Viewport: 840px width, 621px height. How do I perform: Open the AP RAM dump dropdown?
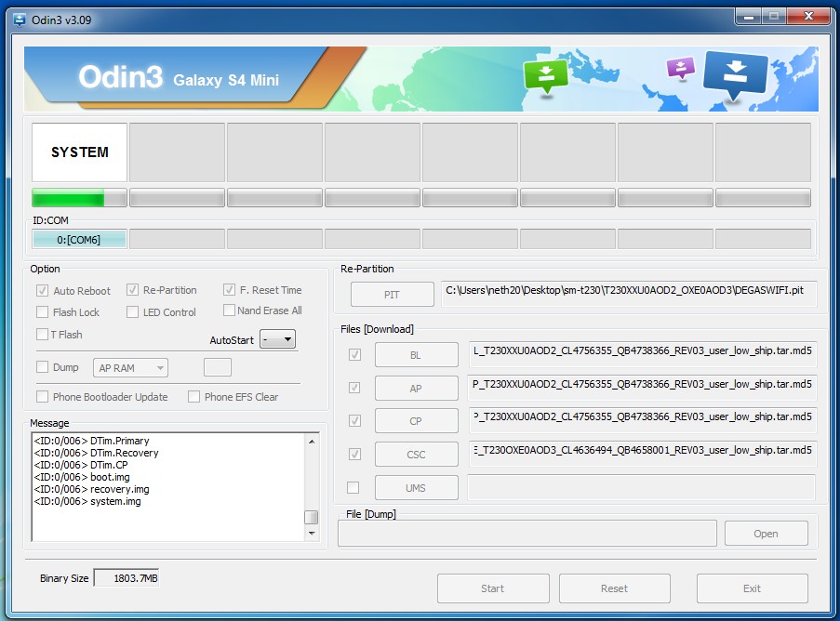pyautogui.click(x=130, y=368)
